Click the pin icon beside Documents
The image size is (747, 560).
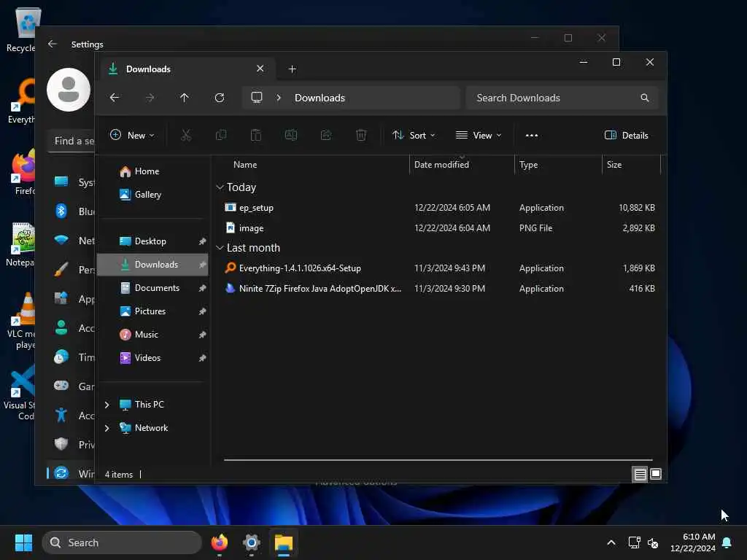203,288
